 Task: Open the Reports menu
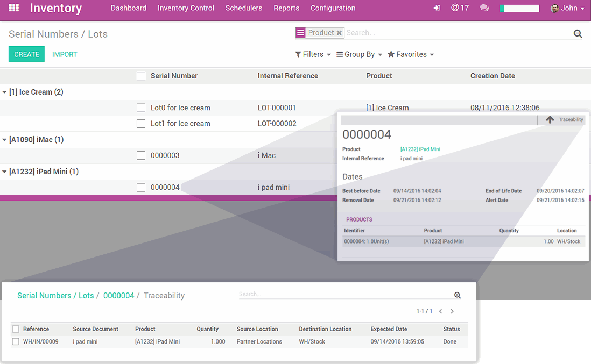pyautogui.click(x=286, y=8)
